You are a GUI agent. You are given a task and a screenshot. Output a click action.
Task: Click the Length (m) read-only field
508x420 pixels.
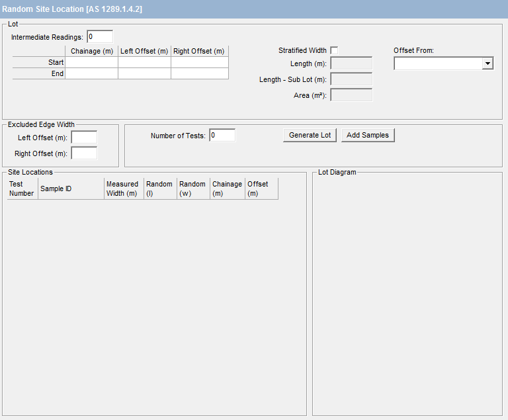[351, 64]
